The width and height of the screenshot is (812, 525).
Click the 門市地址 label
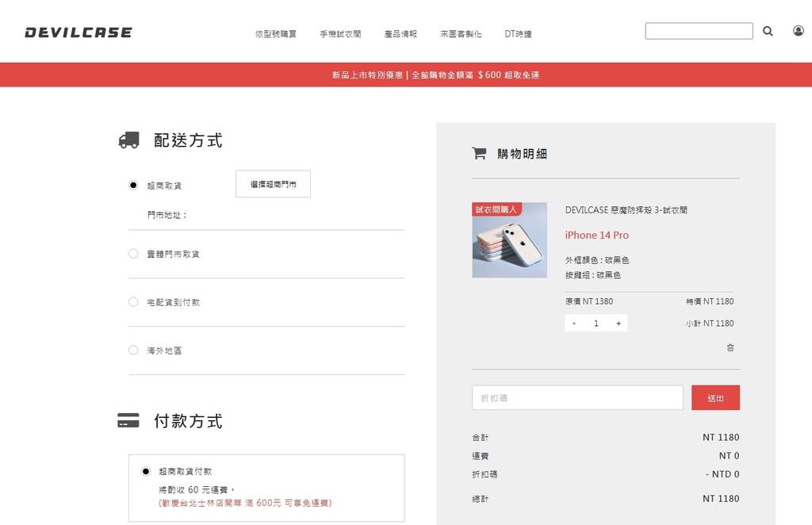pyautogui.click(x=167, y=214)
